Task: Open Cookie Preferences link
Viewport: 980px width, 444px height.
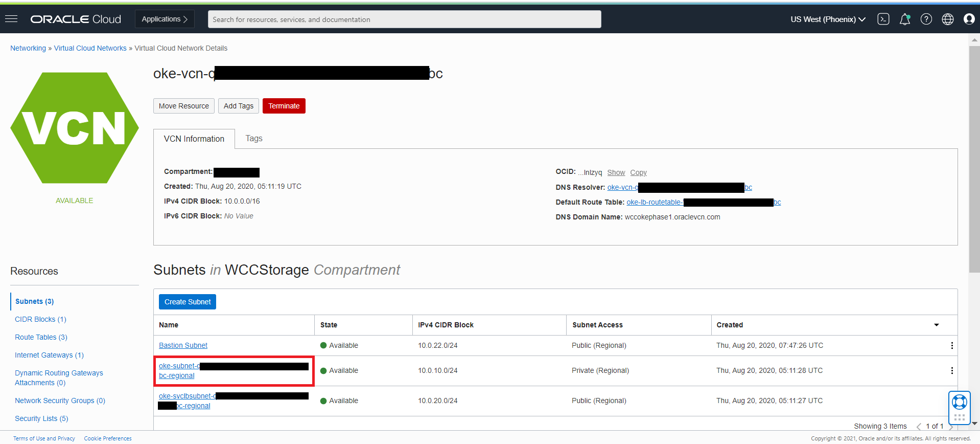Action: click(108, 438)
